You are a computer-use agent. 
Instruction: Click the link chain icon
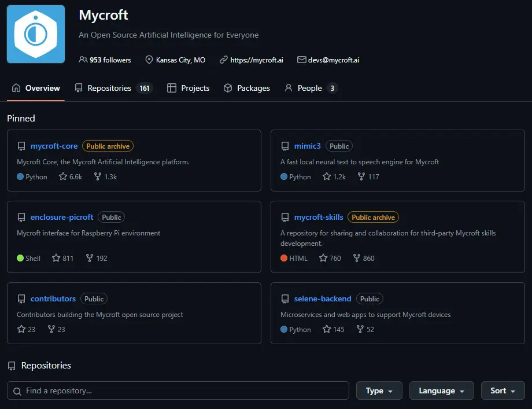pyautogui.click(x=223, y=60)
